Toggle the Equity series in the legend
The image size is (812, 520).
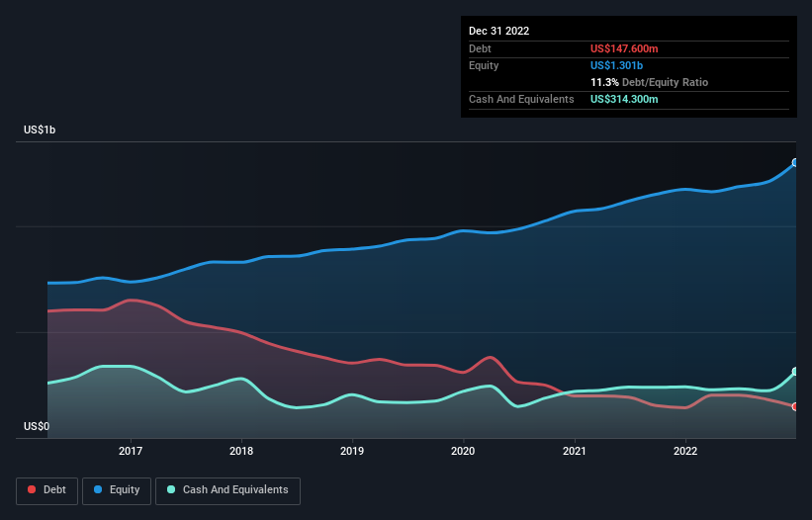[117, 490]
